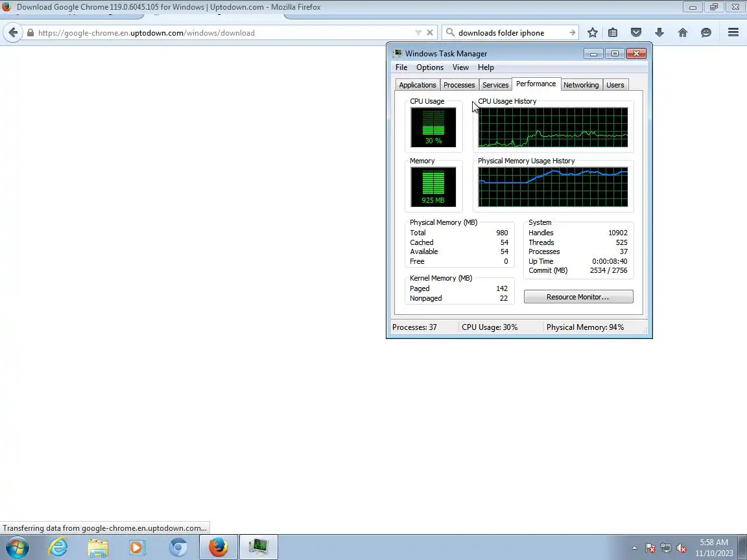
Task: Show bookmarks list icon
Action: (x=613, y=32)
